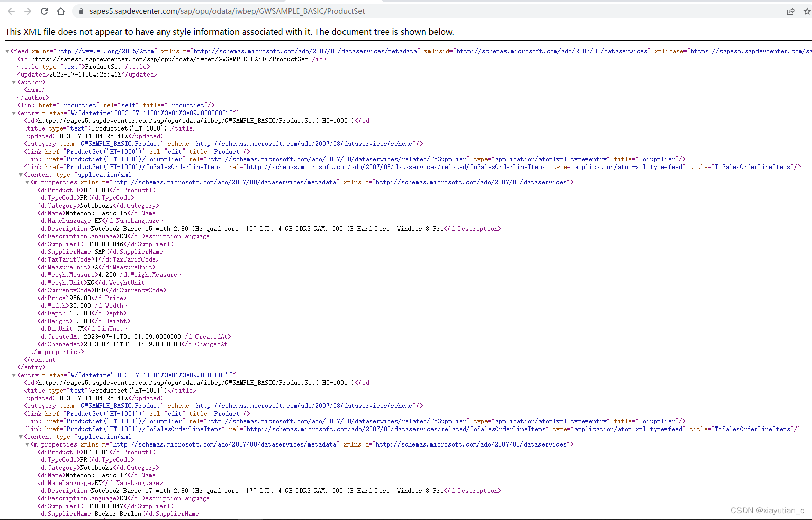The height and width of the screenshot is (520, 812).
Task: Click the Price value 956.00
Action: tap(80, 298)
